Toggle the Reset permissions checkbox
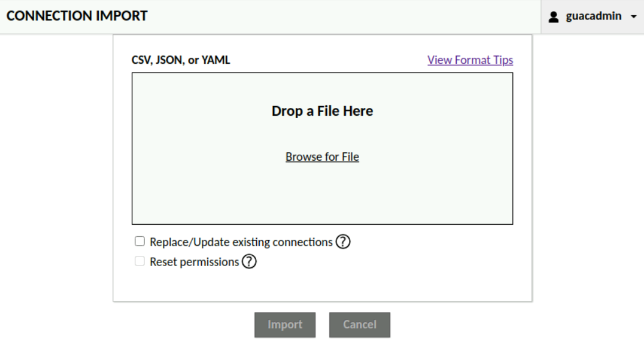This screenshot has width=644, height=363. 140,261
